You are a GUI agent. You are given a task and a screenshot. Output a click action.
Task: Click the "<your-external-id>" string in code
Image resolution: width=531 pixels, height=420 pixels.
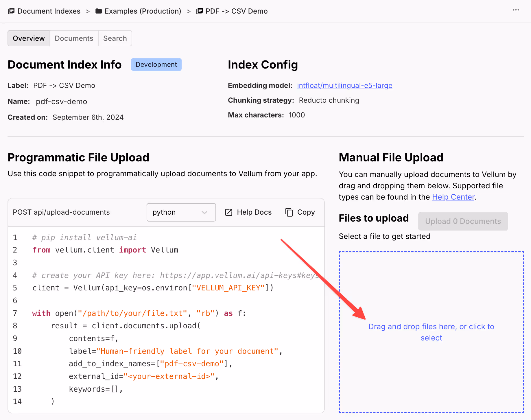(169, 376)
